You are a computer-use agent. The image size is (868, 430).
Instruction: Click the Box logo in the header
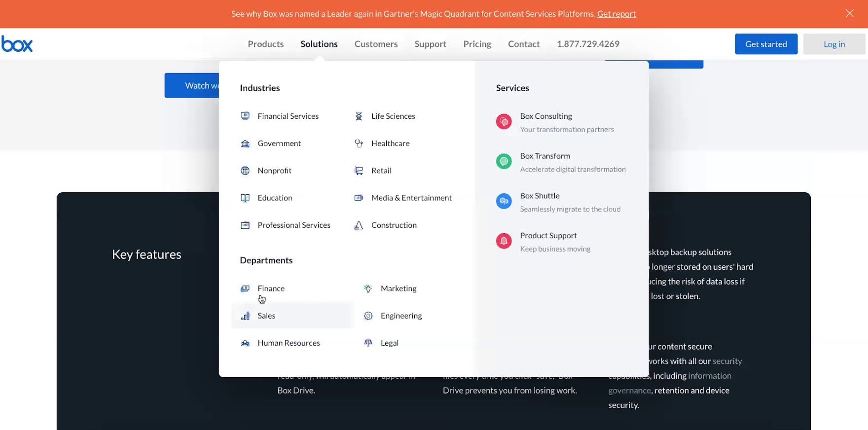(17, 44)
